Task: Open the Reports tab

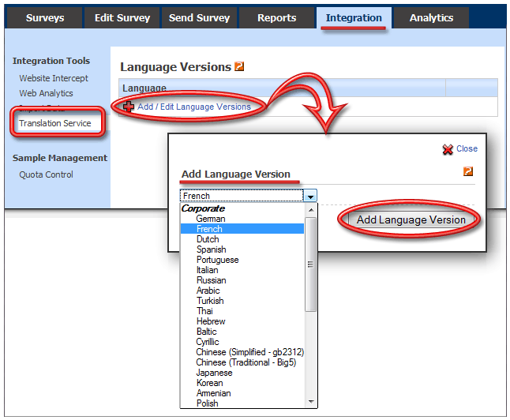Action: click(x=276, y=17)
